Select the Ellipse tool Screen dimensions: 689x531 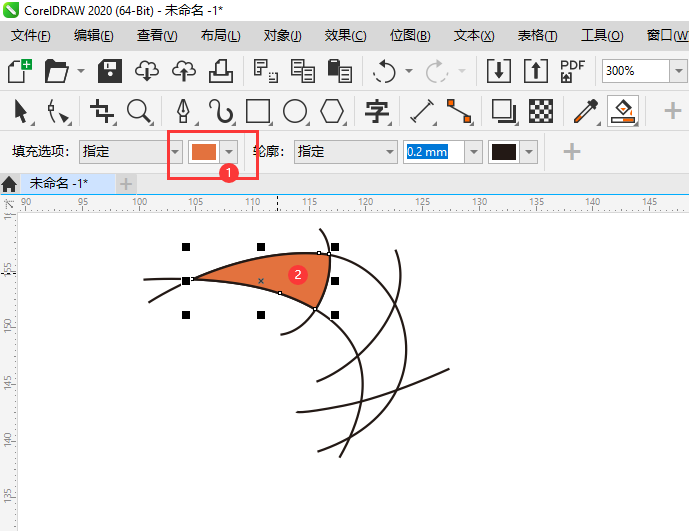click(x=295, y=111)
